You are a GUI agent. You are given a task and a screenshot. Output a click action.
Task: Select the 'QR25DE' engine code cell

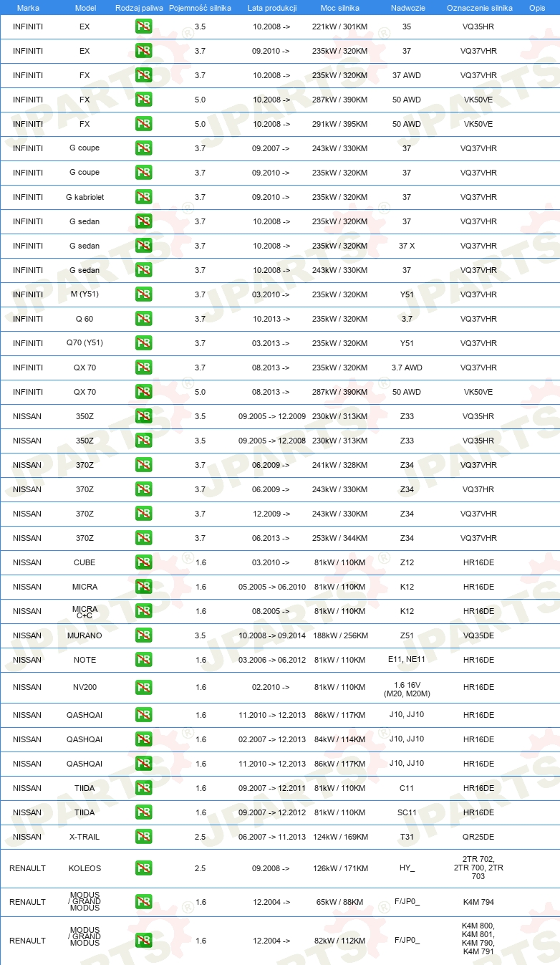pyautogui.click(x=478, y=837)
